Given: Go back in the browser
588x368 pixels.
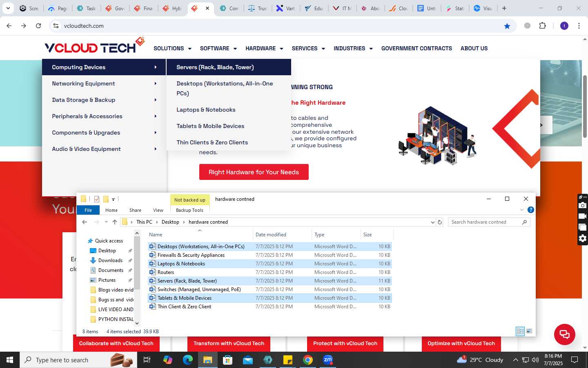Looking at the screenshot, I should click(x=9, y=26).
